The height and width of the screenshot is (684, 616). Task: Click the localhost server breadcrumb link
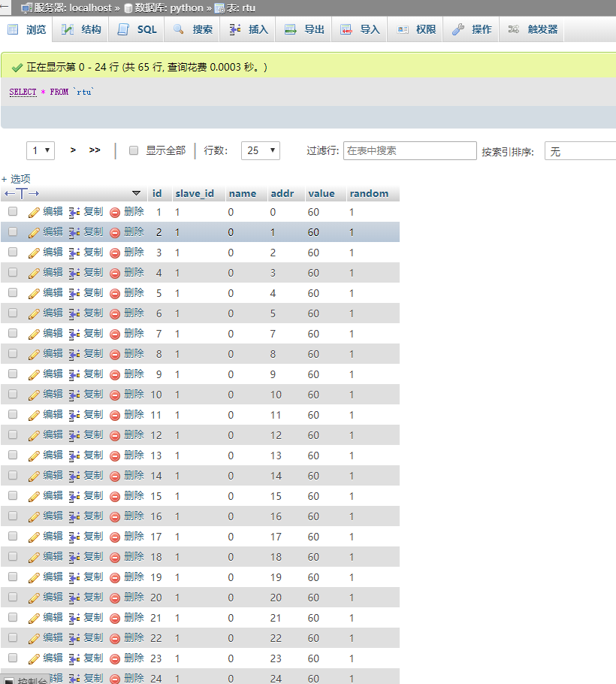tap(73, 8)
